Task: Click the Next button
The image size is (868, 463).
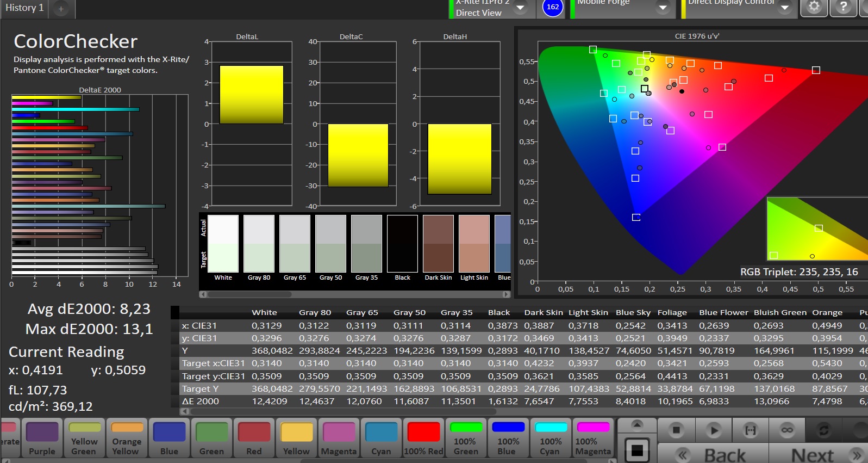Action: pos(818,454)
